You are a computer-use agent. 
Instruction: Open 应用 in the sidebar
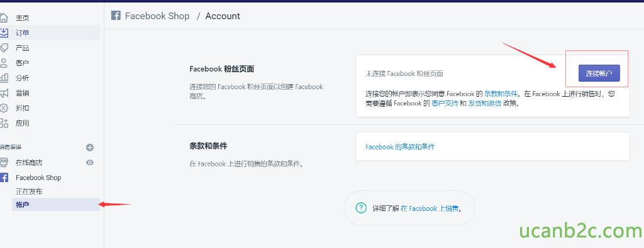coord(23,123)
